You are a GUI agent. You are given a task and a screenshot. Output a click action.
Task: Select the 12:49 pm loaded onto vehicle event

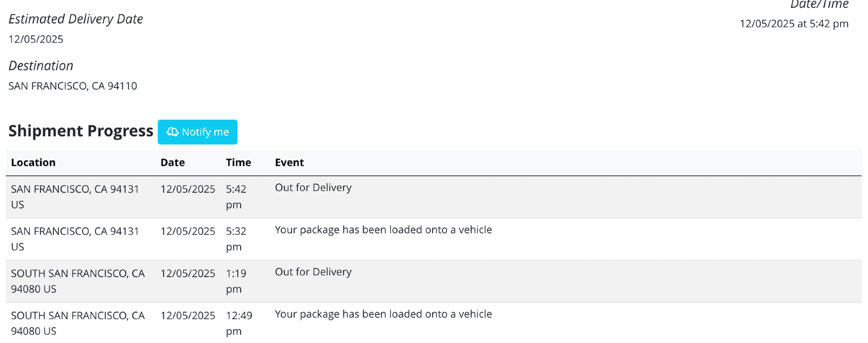click(x=383, y=314)
